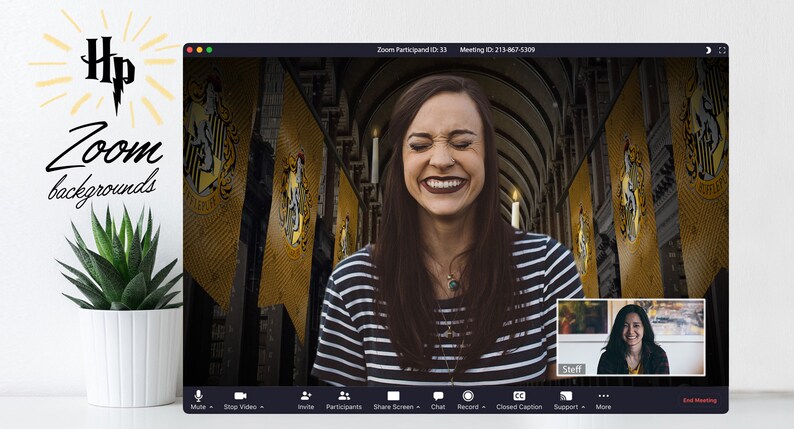This screenshot has height=429, width=794.
Task: Expand the Support options caret
Action: click(583, 407)
